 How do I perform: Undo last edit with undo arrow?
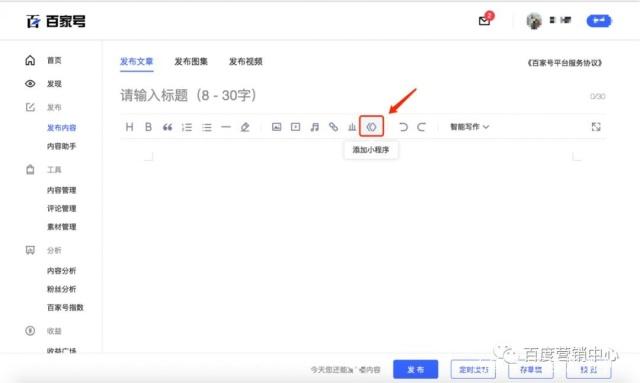[x=403, y=127]
